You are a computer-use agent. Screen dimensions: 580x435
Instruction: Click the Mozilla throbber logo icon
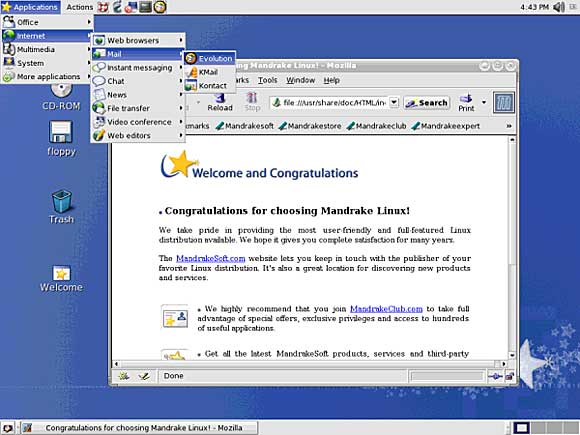(x=504, y=102)
